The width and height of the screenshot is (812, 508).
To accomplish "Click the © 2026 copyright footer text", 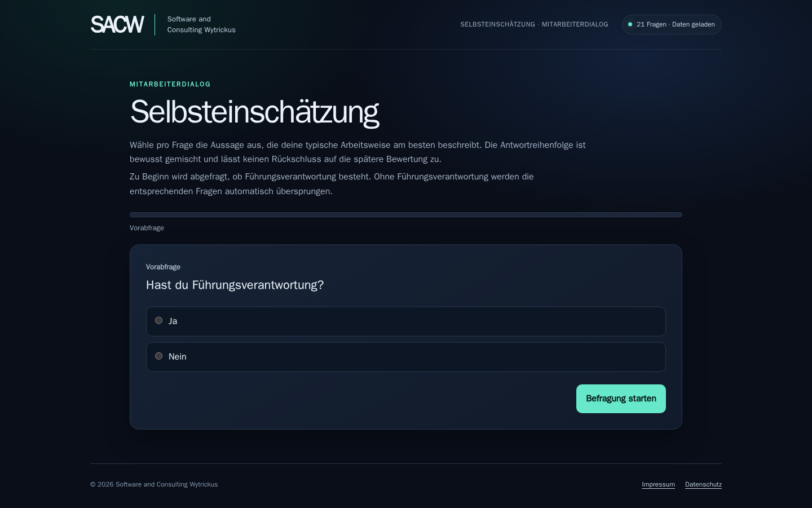I will click(154, 484).
